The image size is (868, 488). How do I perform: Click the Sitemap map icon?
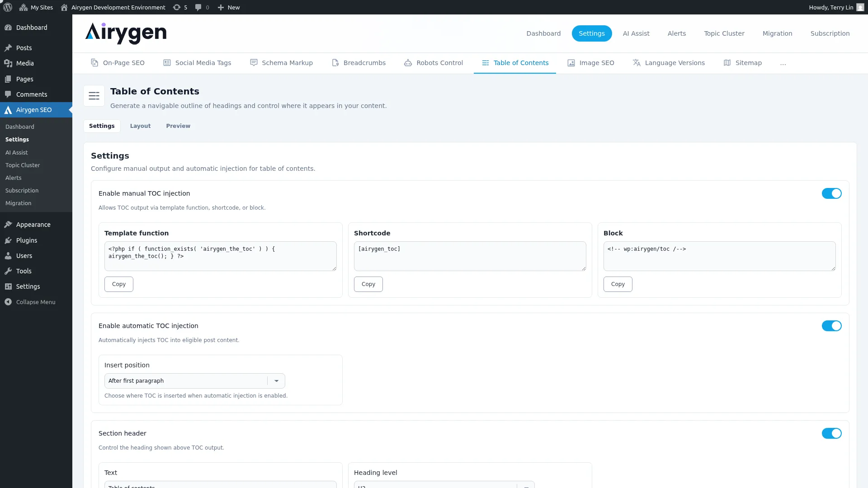pyautogui.click(x=727, y=63)
